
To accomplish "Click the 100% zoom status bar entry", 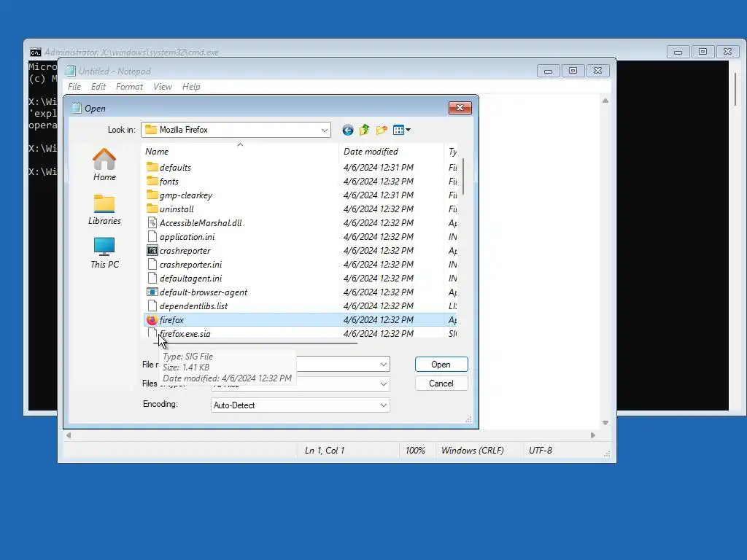I will (415, 451).
